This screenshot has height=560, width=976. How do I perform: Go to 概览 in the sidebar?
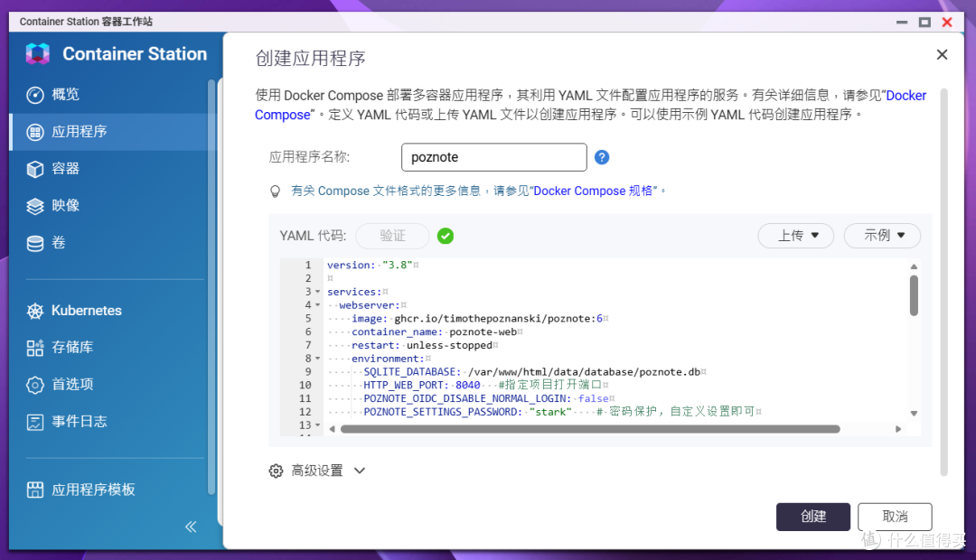tap(65, 95)
